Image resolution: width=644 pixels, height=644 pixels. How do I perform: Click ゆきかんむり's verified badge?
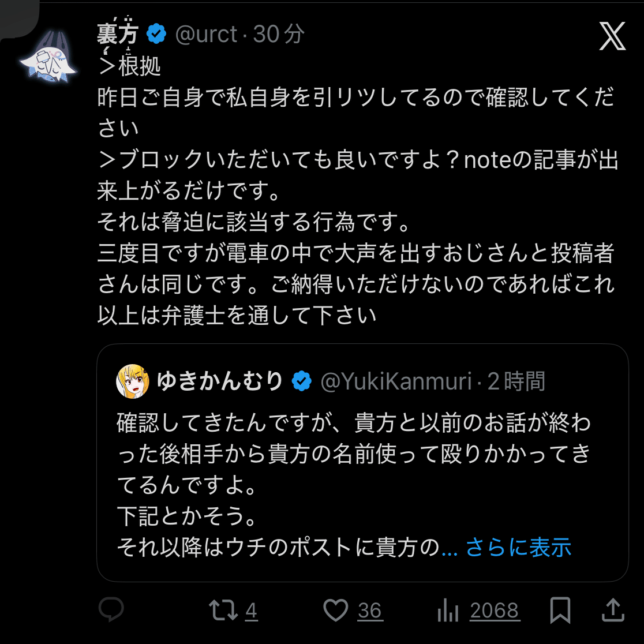[x=302, y=381]
